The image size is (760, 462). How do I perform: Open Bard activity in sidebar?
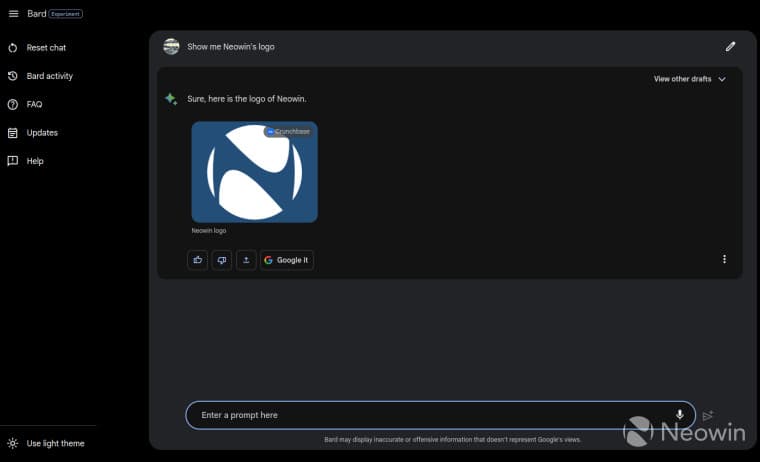(x=49, y=76)
